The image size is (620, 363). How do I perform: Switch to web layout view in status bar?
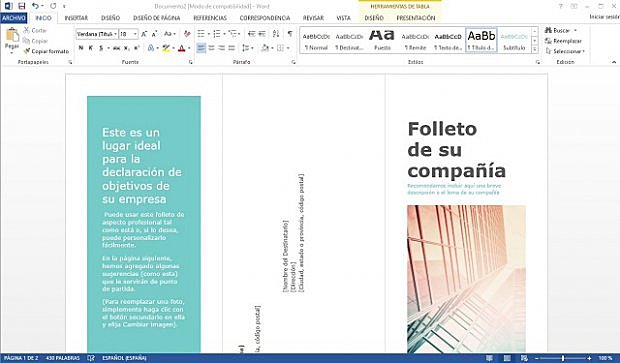pyautogui.click(x=524, y=358)
